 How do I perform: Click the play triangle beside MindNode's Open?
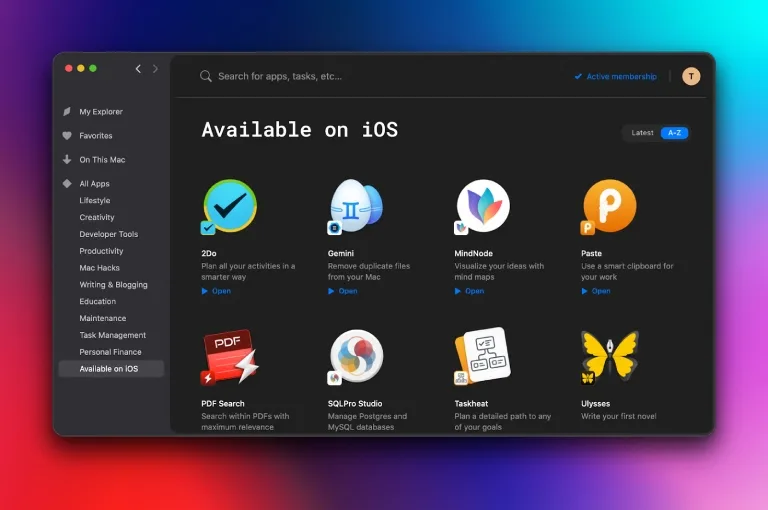click(457, 291)
